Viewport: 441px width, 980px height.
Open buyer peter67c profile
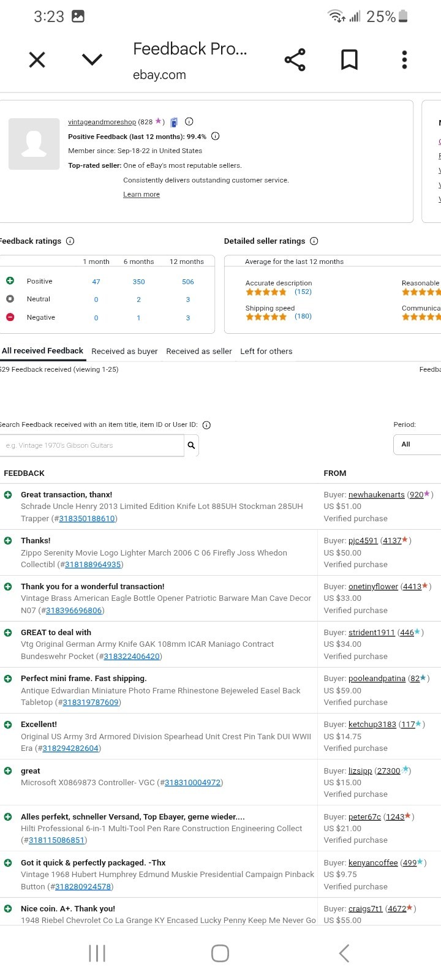coord(364,816)
